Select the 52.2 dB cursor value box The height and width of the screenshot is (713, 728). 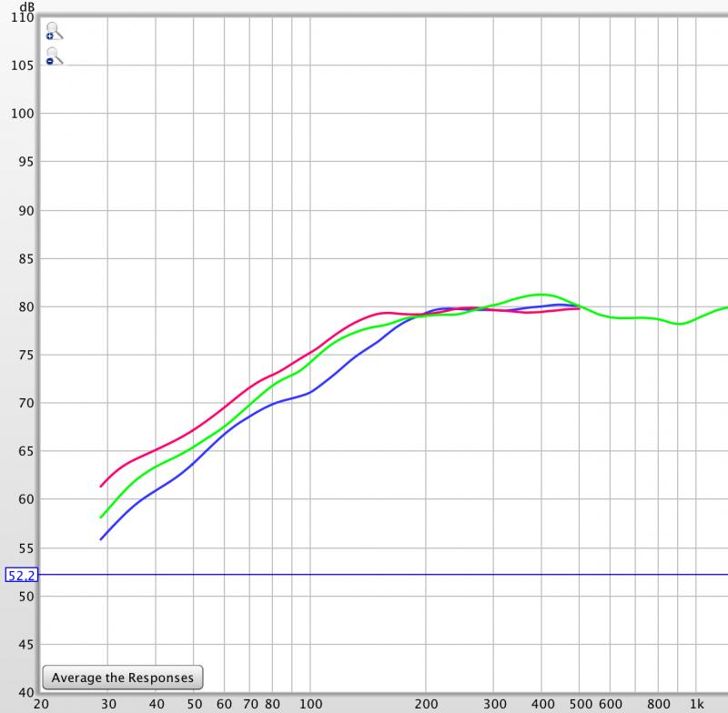[x=21, y=576]
